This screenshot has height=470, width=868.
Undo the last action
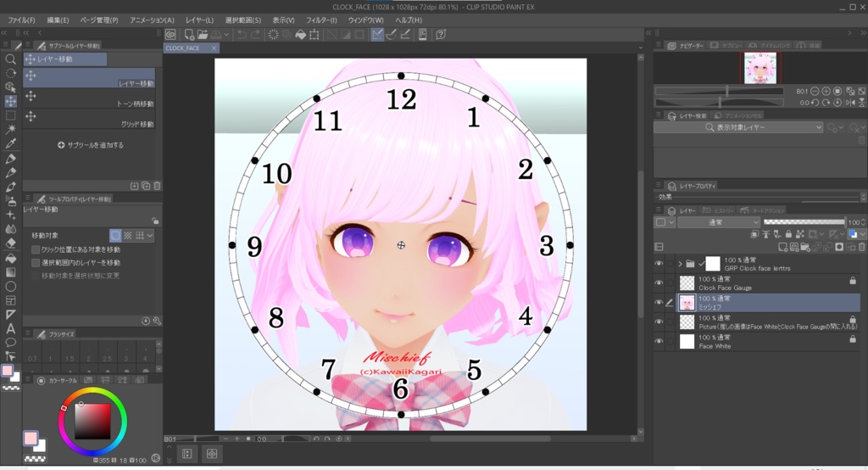tap(242, 35)
